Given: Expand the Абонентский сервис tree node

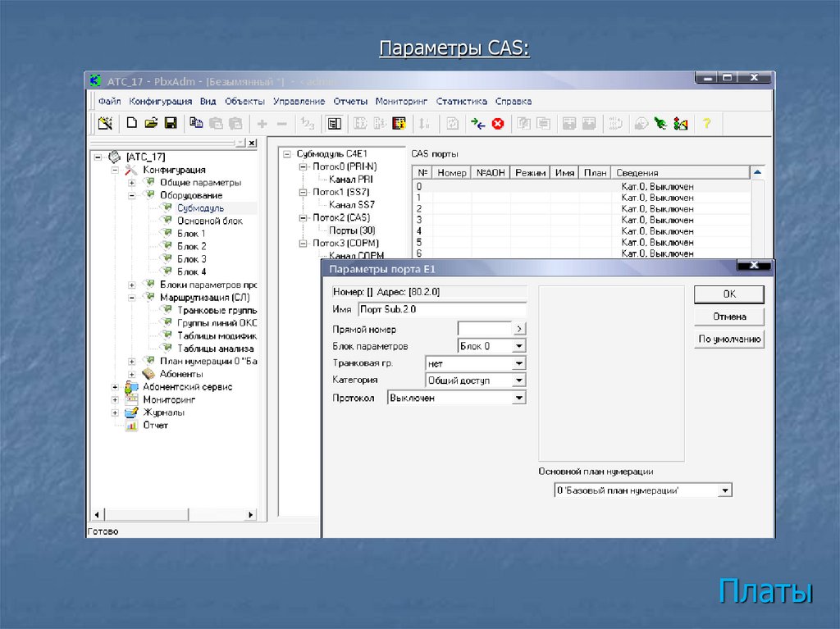Looking at the screenshot, I should pyautogui.click(x=115, y=387).
